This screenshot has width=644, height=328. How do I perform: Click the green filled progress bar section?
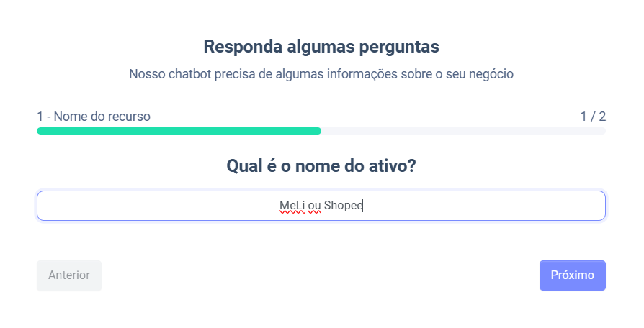point(179,131)
